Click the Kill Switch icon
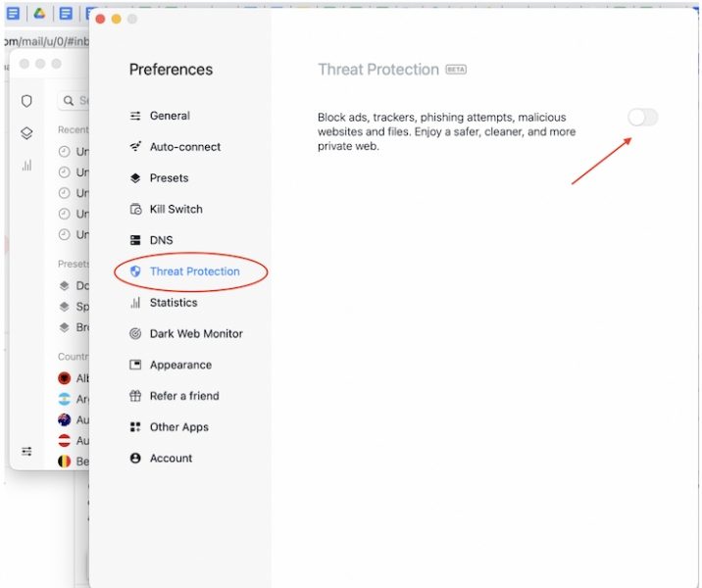 pos(135,209)
